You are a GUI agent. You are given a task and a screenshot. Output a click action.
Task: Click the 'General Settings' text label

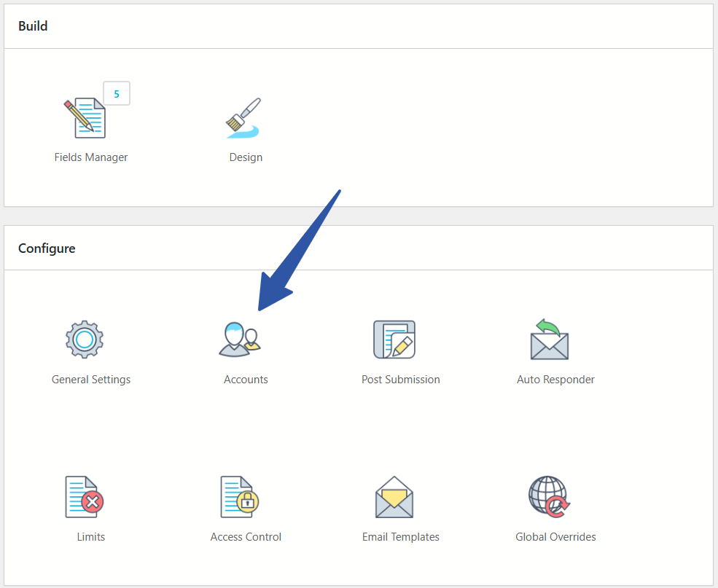91,380
